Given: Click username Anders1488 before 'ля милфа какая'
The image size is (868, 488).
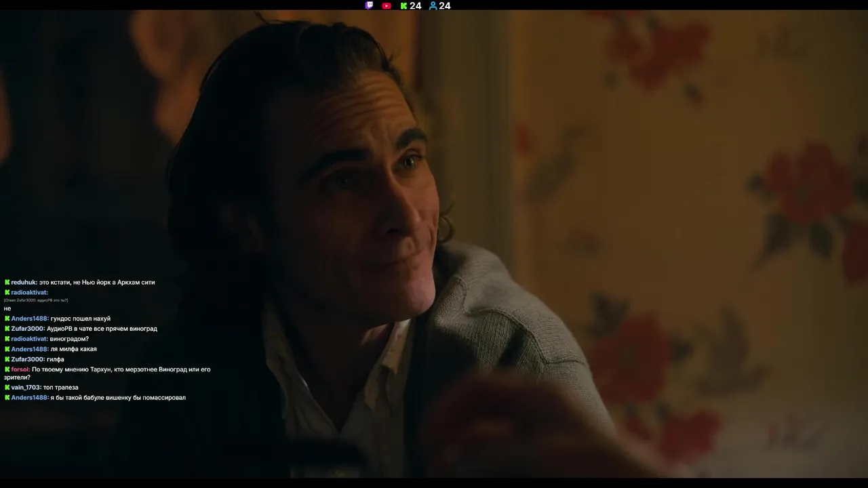Looking at the screenshot, I should (x=30, y=349).
